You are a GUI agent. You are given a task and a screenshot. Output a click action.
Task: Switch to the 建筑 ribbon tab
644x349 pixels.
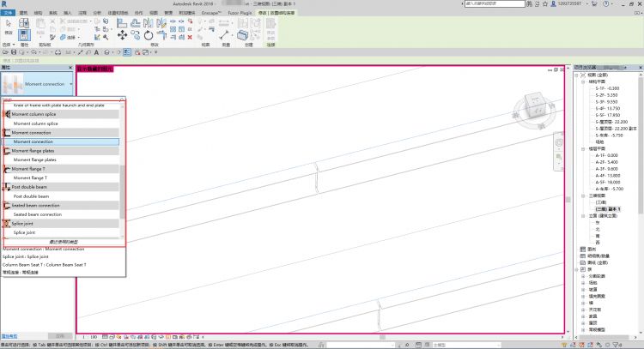pos(23,13)
